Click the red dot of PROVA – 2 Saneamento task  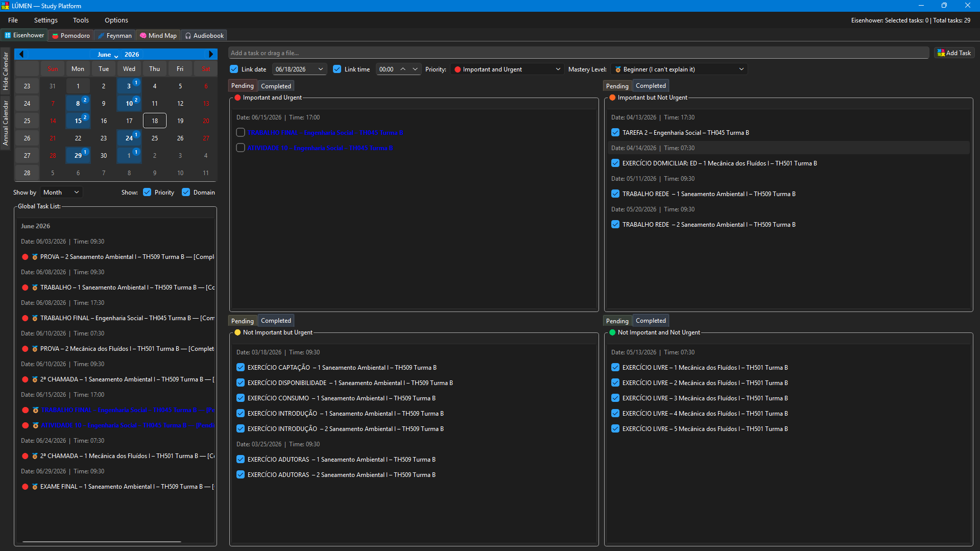pyautogui.click(x=25, y=257)
